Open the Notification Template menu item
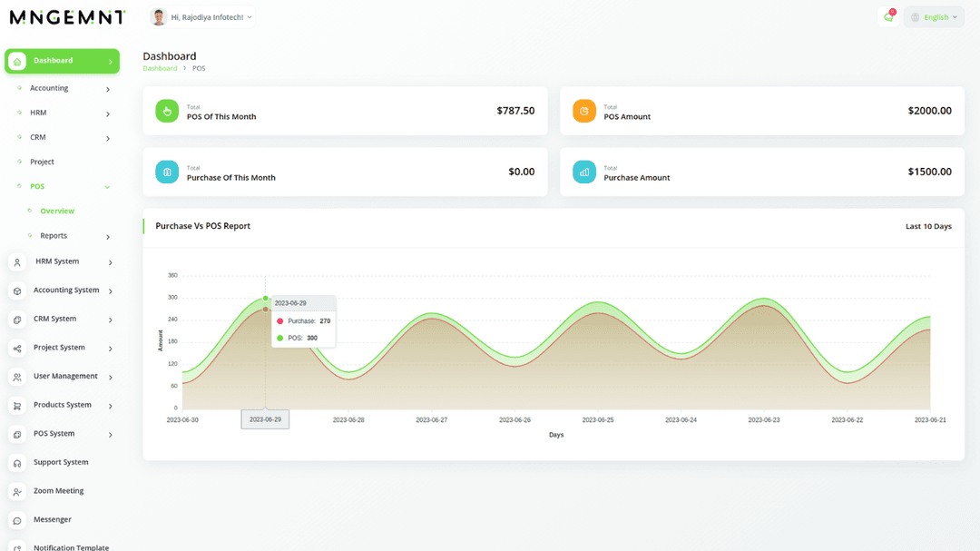Image resolution: width=980 pixels, height=551 pixels. (71, 547)
